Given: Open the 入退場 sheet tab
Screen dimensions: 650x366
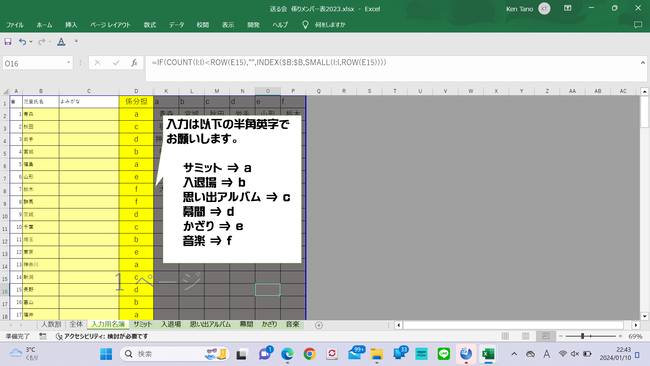Looking at the screenshot, I should (171, 324).
